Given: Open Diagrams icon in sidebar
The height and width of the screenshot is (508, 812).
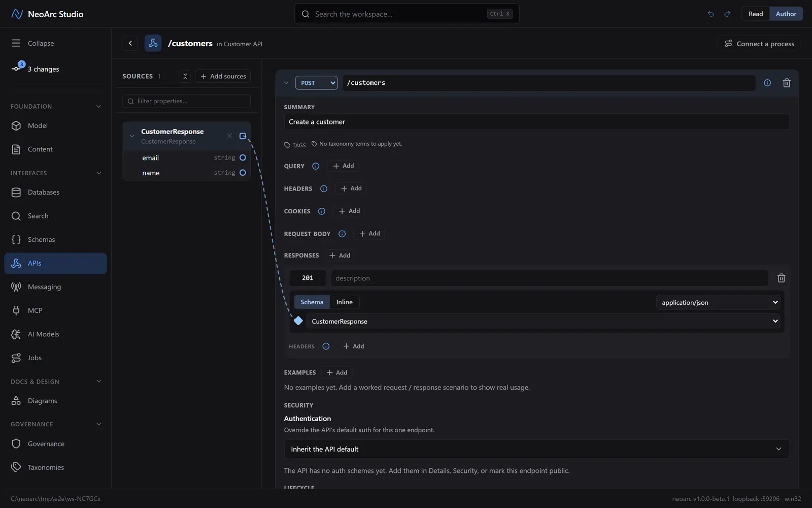Looking at the screenshot, I should [x=16, y=401].
